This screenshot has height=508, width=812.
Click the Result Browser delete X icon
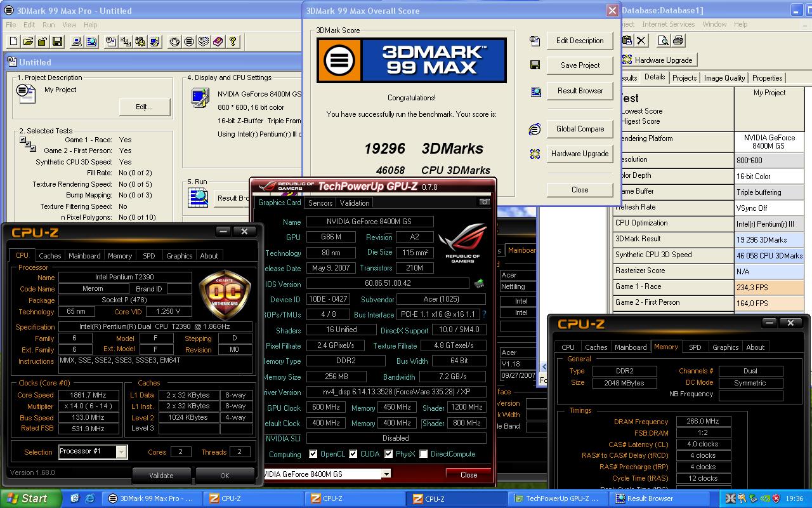641,41
